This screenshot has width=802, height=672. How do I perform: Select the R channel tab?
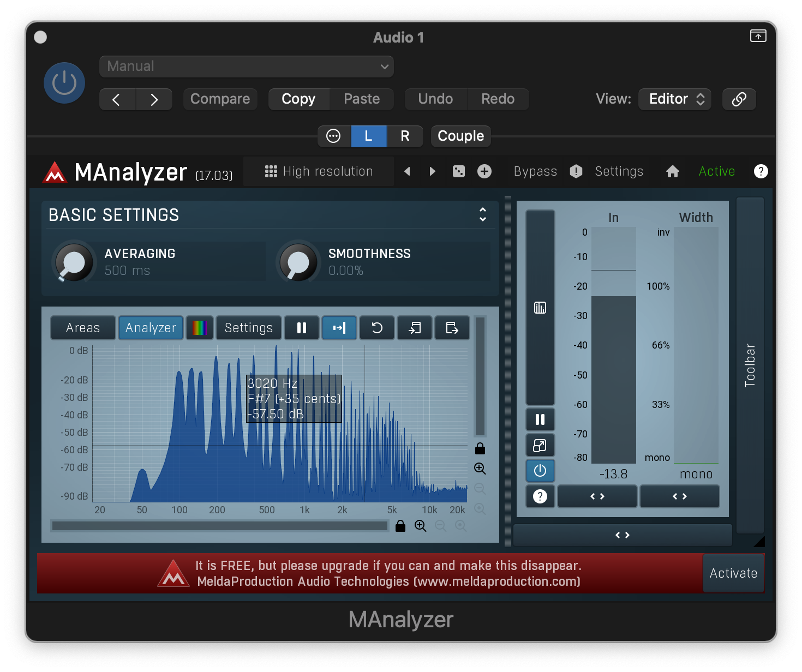point(405,136)
